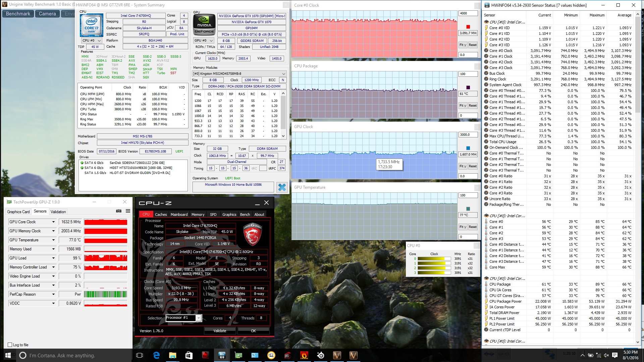The image size is (644, 362).
Task: Open the Processor #1 selection dropdown in CPU-Z
Action: point(199,318)
